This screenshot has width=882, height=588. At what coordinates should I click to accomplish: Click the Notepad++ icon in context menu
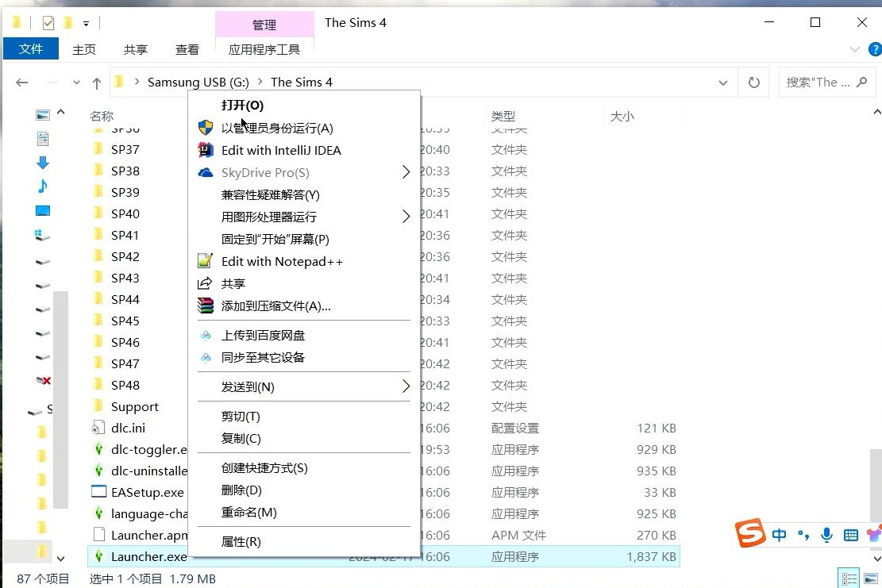[x=206, y=261]
